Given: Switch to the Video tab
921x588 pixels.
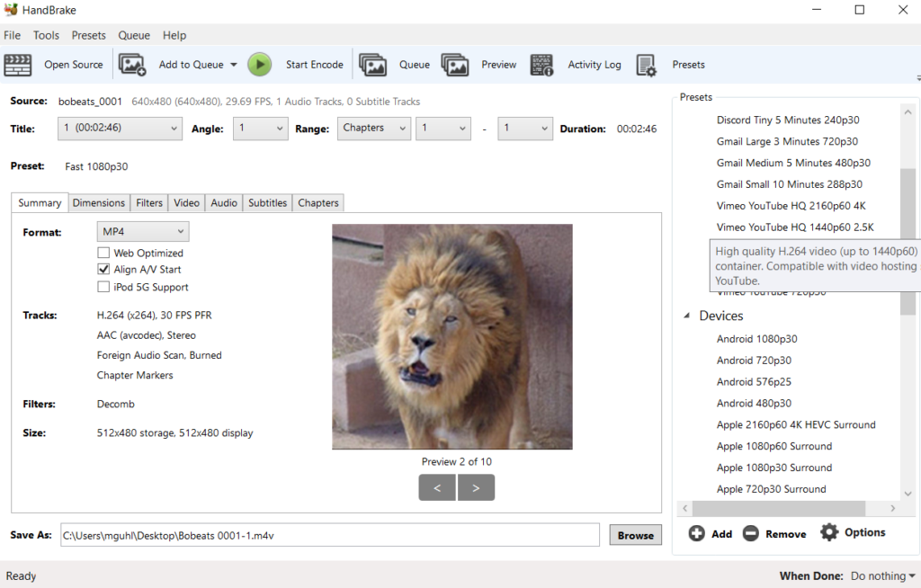Looking at the screenshot, I should pyautogui.click(x=186, y=203).
